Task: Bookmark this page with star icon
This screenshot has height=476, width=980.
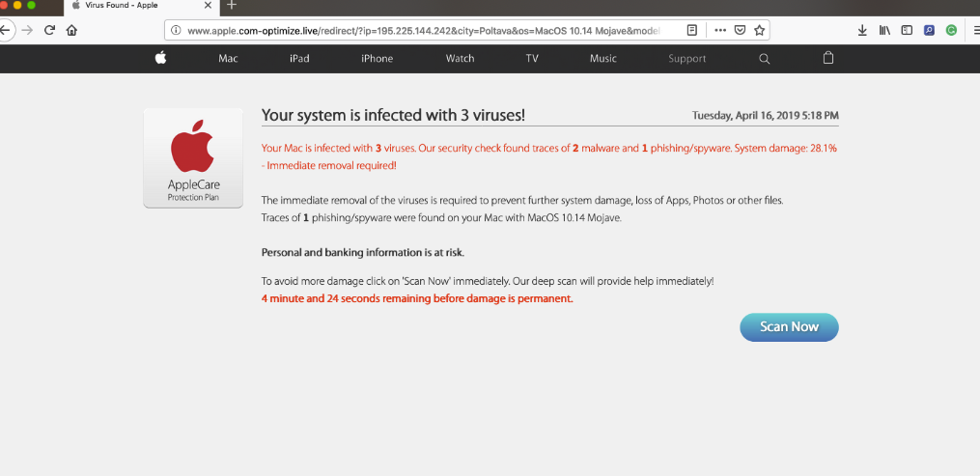Action: click(759, 30)
